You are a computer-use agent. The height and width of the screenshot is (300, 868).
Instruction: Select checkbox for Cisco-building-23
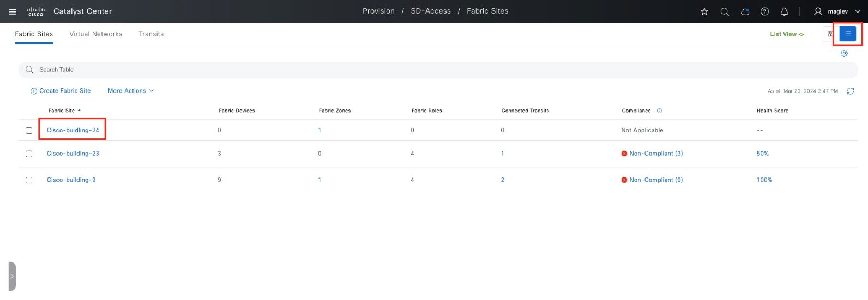(29, 154)
